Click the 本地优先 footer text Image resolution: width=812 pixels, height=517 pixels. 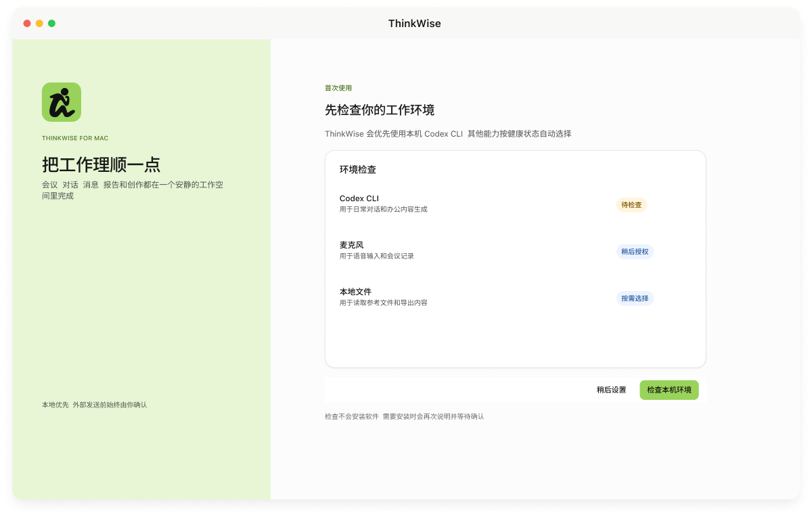pos(95,405)
